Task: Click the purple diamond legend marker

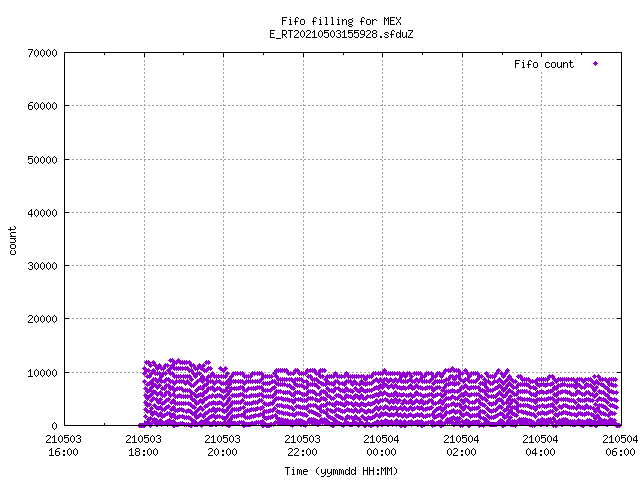Action: tap(596, 64)
